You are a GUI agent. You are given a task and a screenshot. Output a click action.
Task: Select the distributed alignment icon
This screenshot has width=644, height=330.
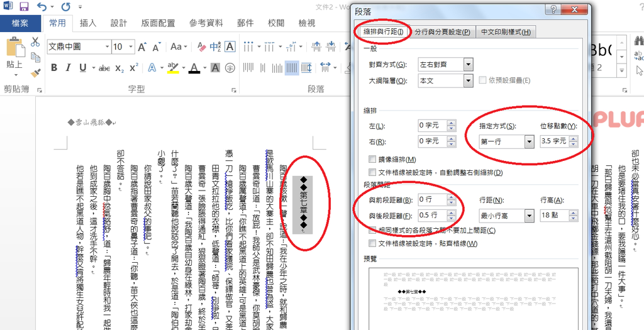[306, 67]
